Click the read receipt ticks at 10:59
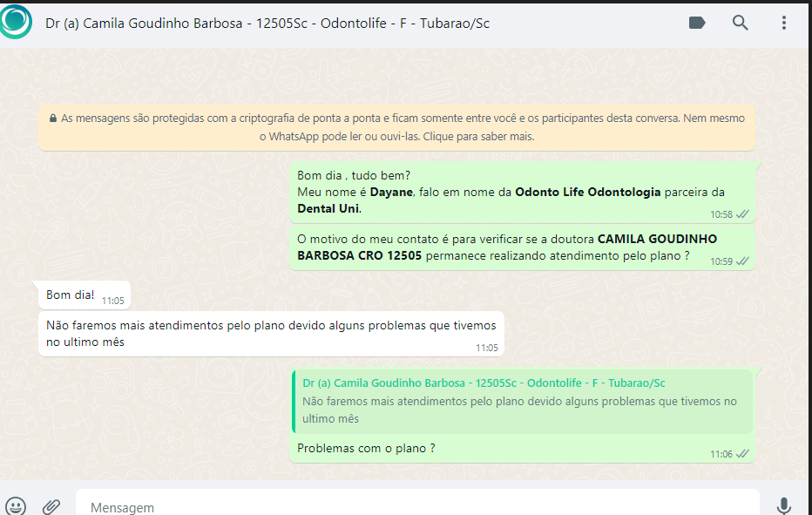 point(742,261)
